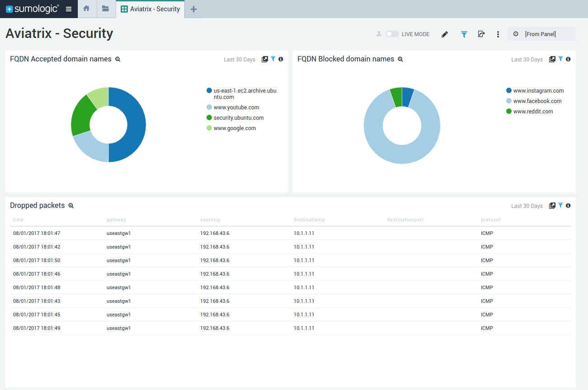Click Dropped packets panel title

(38, 205)
